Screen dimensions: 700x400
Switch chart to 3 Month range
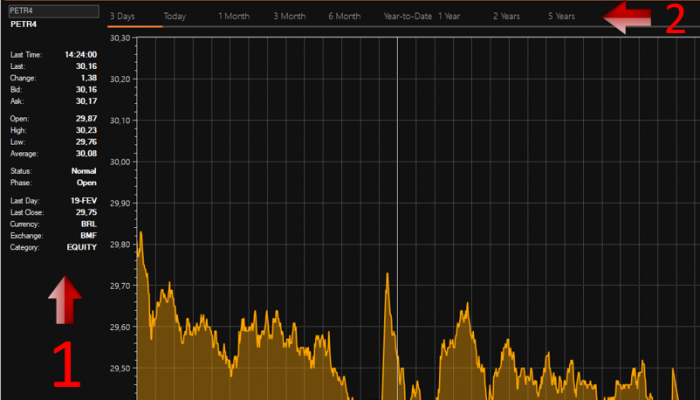coord(289,17)
